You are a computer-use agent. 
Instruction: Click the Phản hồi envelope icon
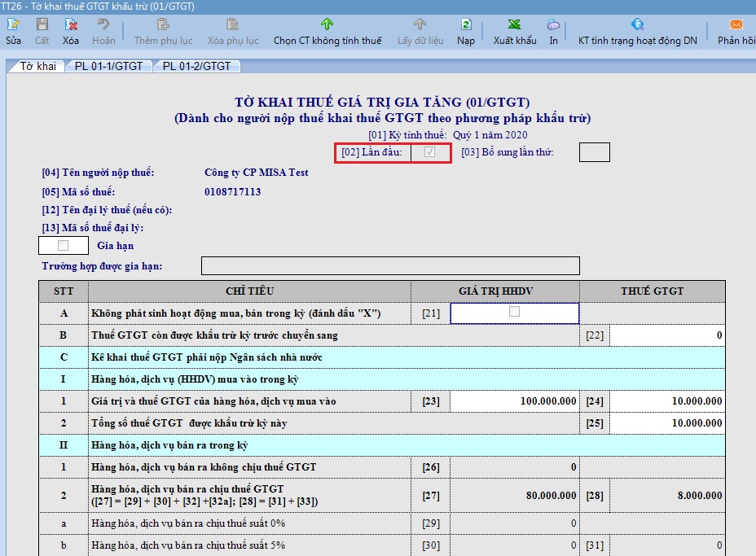tap(736, 24)
